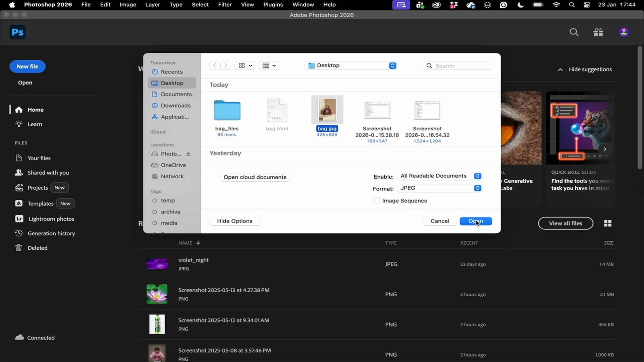Open the Filter menu
This screenshot has height=362, width=644.
225,5
